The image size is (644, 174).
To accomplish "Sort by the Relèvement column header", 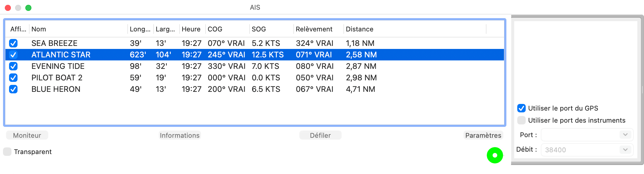I will click(x=319, y=29).
